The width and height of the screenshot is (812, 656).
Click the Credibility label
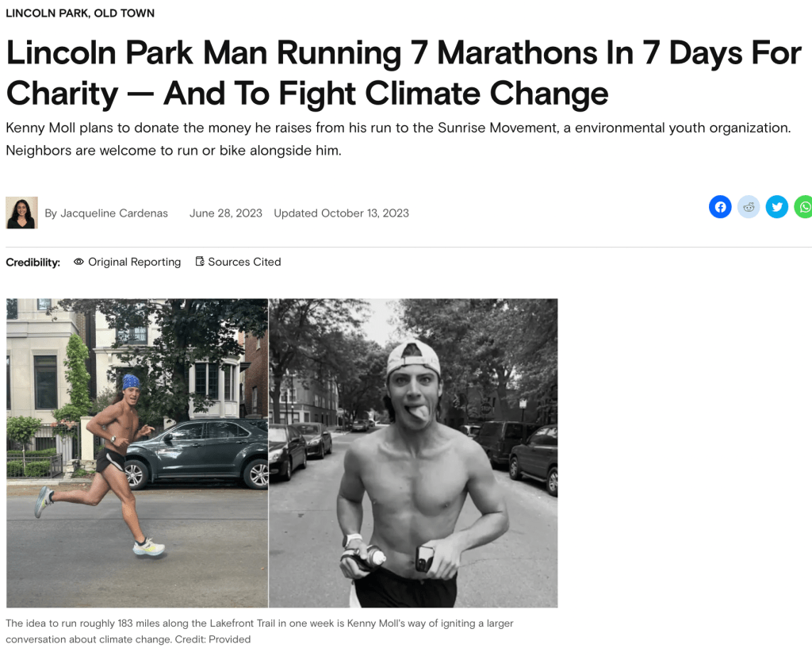(x=33, y=263)
